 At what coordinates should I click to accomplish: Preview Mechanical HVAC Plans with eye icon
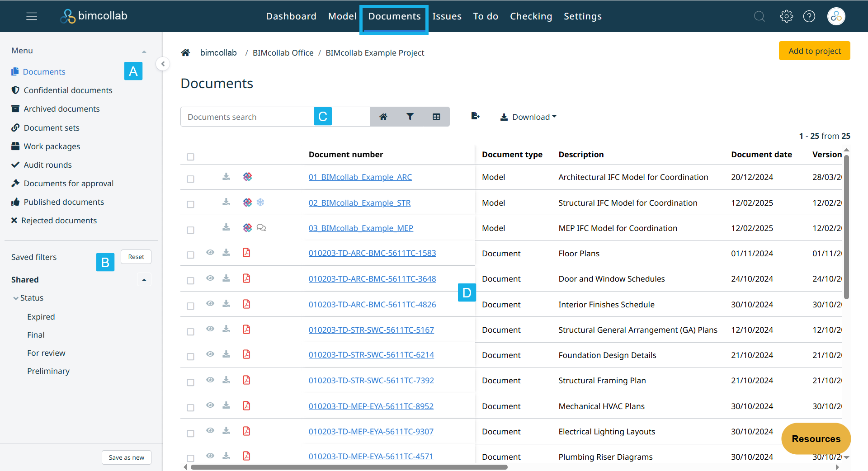(210, 405)
